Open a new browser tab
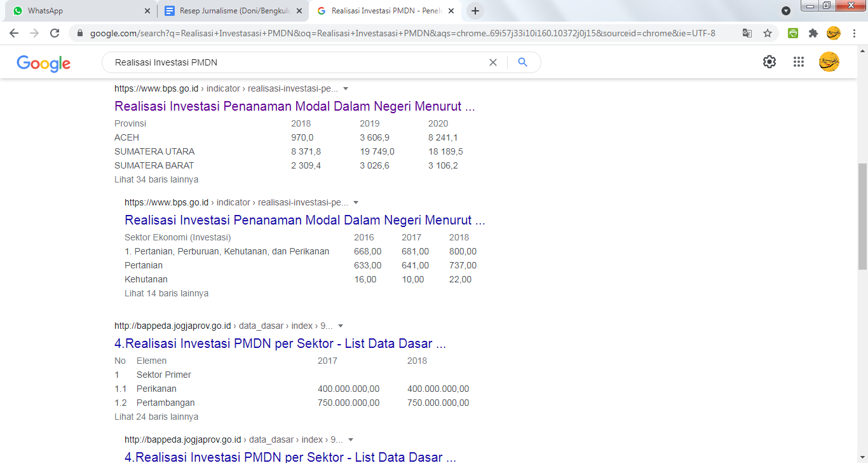This screenshot has height=463, width=868. coord(475,11)
